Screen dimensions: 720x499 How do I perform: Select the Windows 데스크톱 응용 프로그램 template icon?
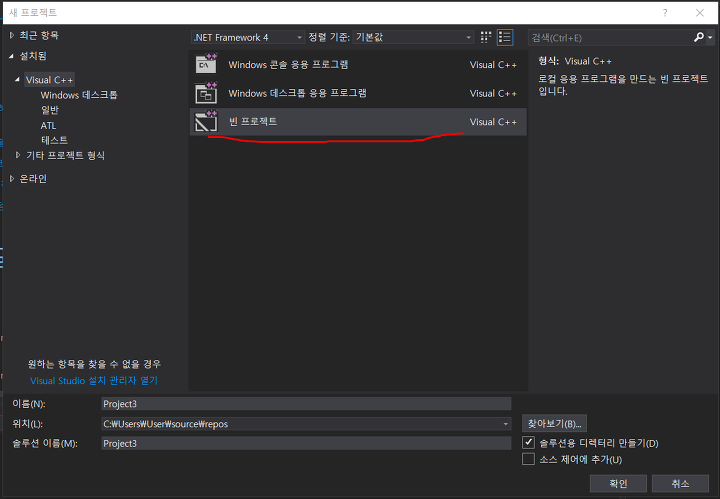pos(206,93)
